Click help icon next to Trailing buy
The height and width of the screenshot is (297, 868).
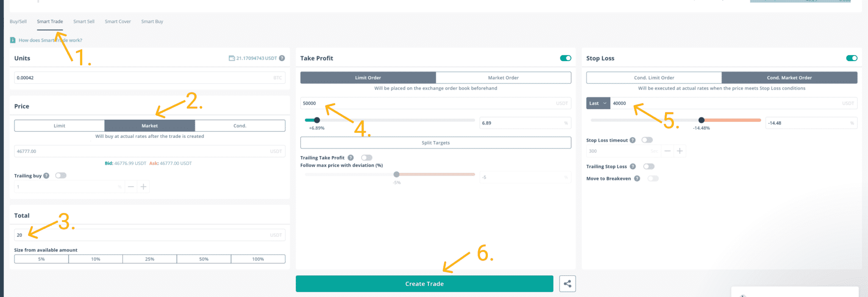[46, 176]
